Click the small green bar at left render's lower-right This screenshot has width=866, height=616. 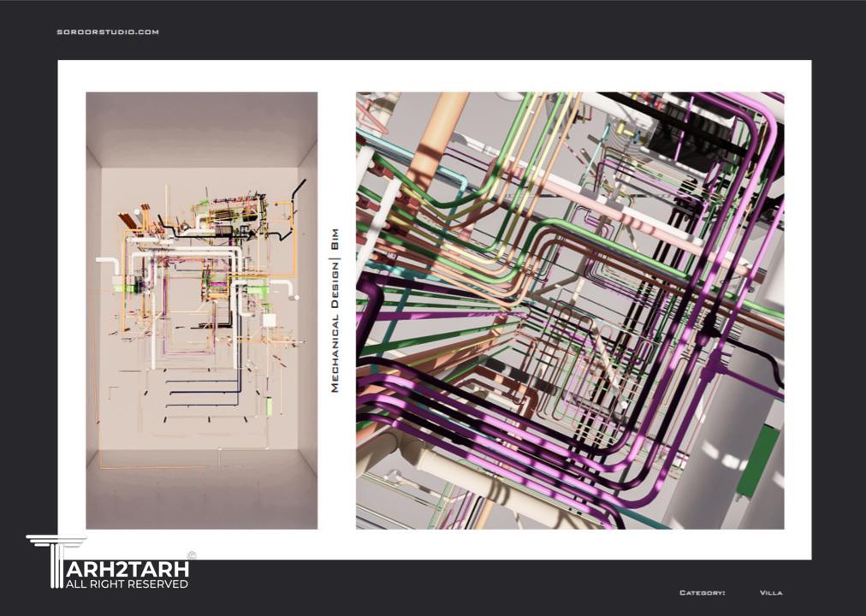click(269, 406)
